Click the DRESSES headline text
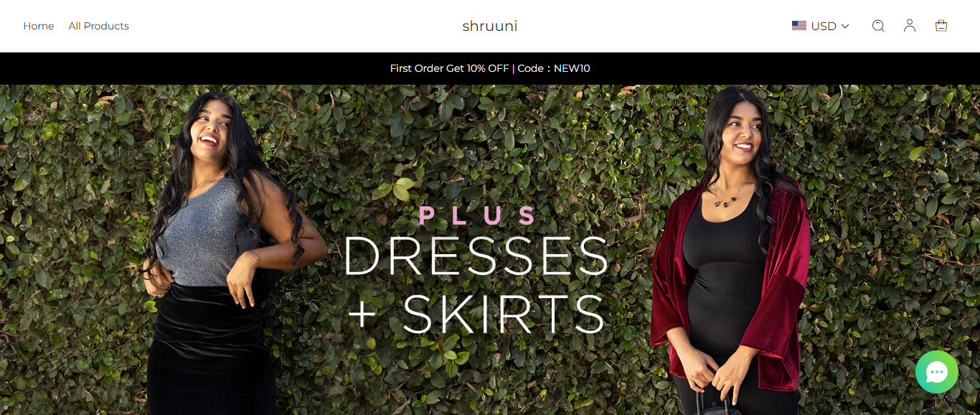 click(x=476, y=256)
